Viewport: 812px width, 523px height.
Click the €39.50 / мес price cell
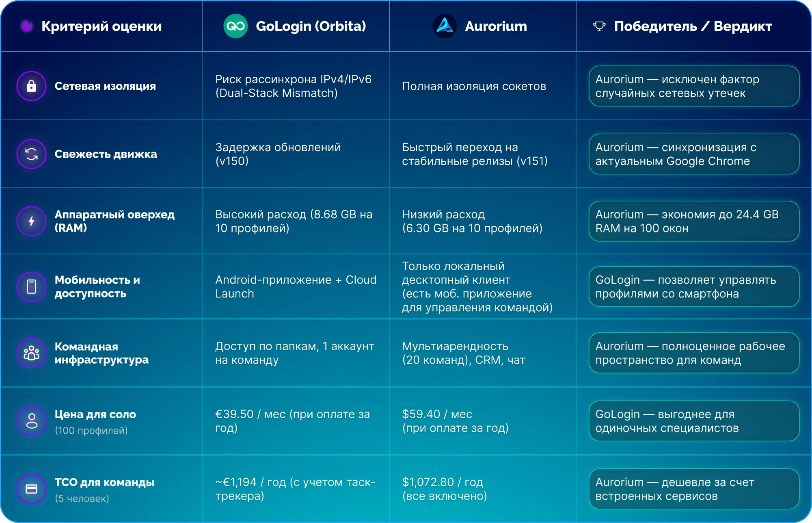293,421
